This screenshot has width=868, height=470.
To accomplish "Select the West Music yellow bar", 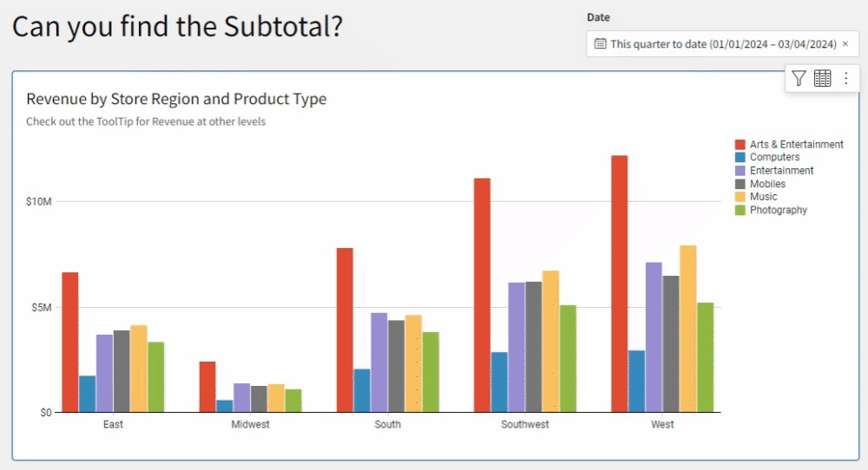I will [x=687, y=329].
